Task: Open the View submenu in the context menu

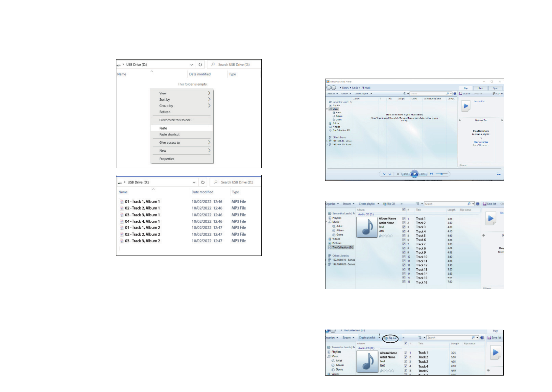Action: tap(181, 93)
